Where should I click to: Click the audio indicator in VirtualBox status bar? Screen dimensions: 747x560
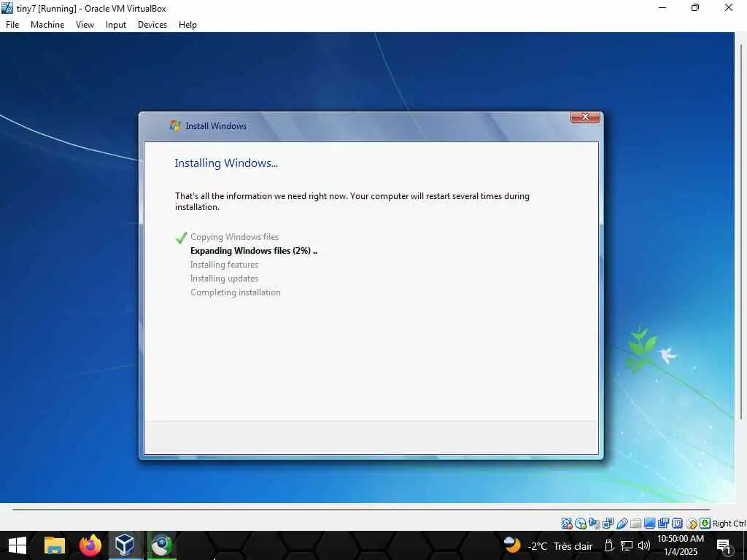[594, 524]
